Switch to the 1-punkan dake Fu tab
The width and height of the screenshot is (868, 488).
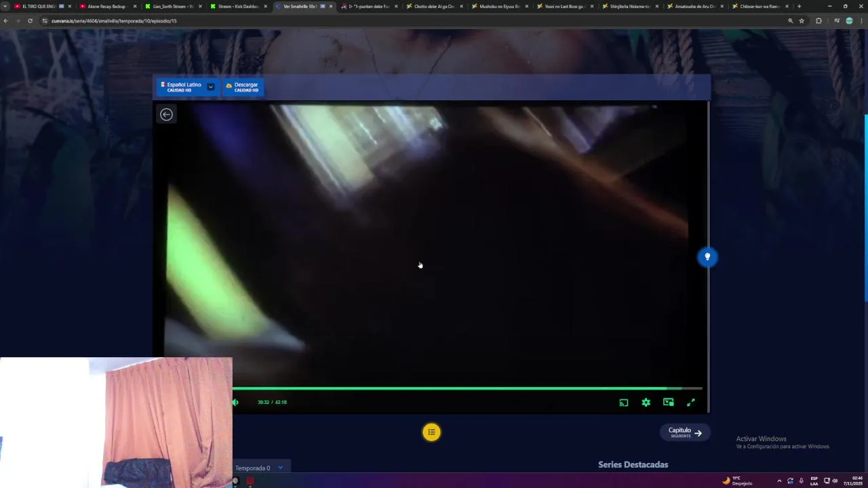pos(368,6)
